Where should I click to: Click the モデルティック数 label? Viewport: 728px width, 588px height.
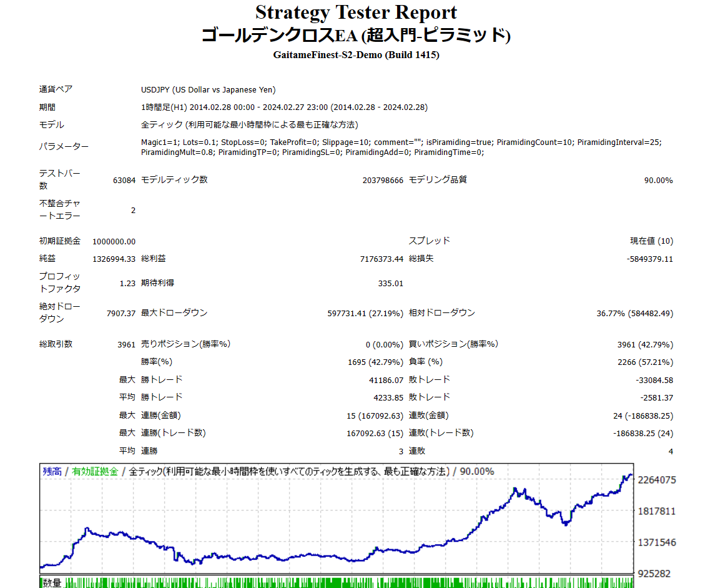[x=174, y=180]
